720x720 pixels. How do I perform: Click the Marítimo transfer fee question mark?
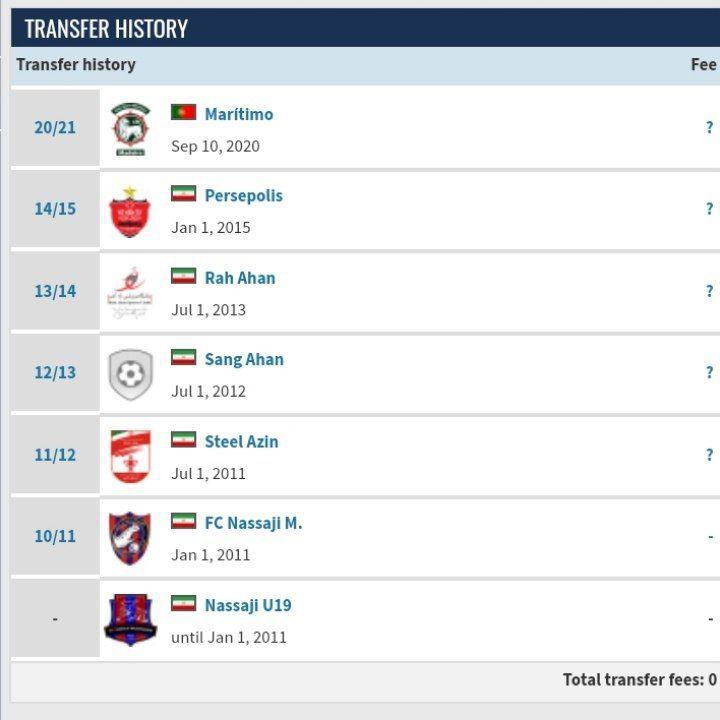click(x=709, y=128)
